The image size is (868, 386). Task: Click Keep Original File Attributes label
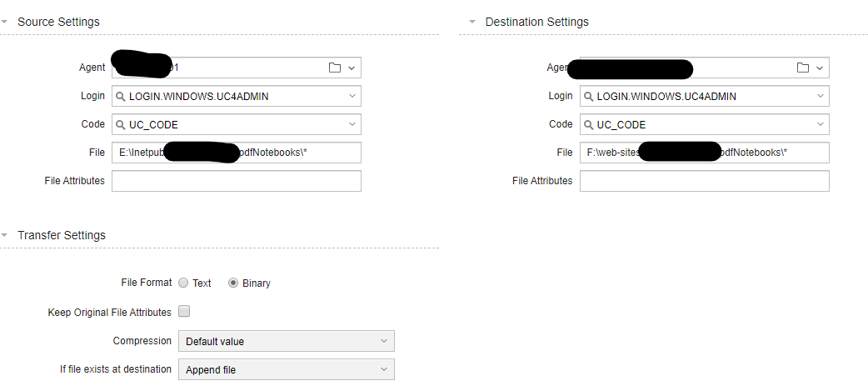110,313
